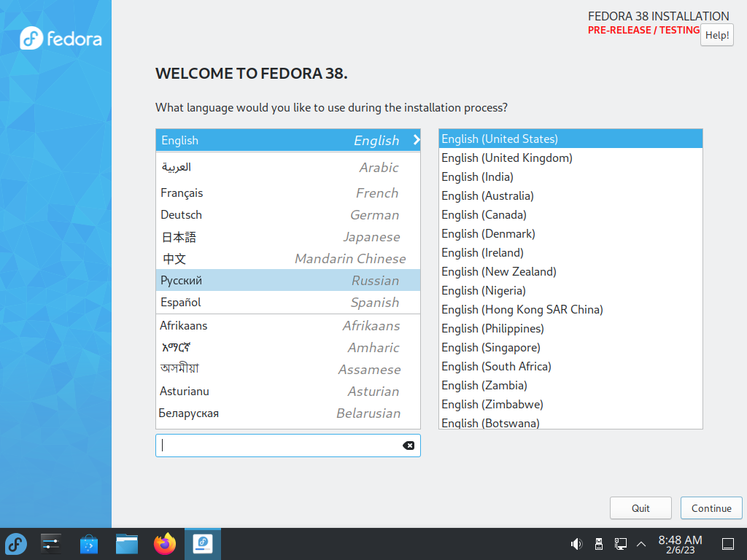Select English (United States) locale
This screenshot has height=560, width=747.
[570, 139]
